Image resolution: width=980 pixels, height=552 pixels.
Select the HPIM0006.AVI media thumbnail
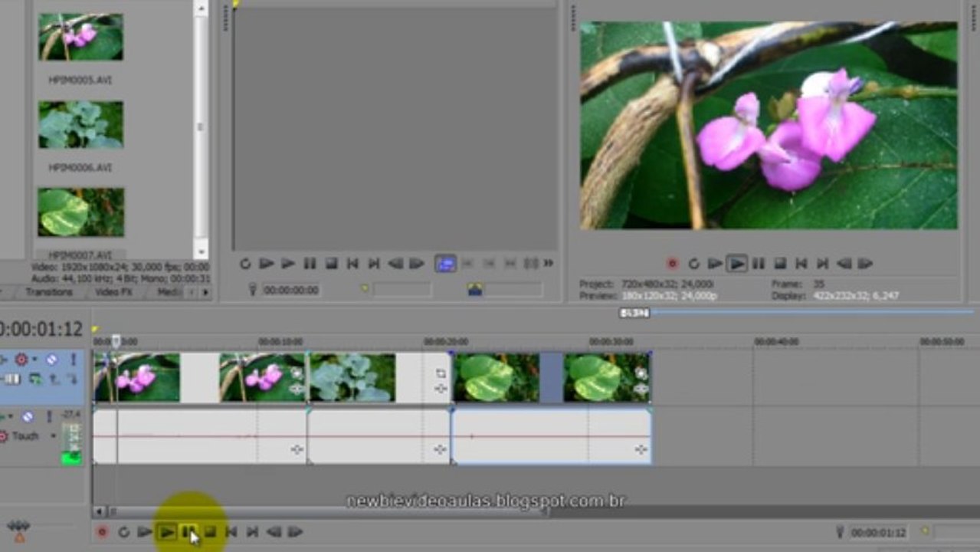[x=80, y=124]
